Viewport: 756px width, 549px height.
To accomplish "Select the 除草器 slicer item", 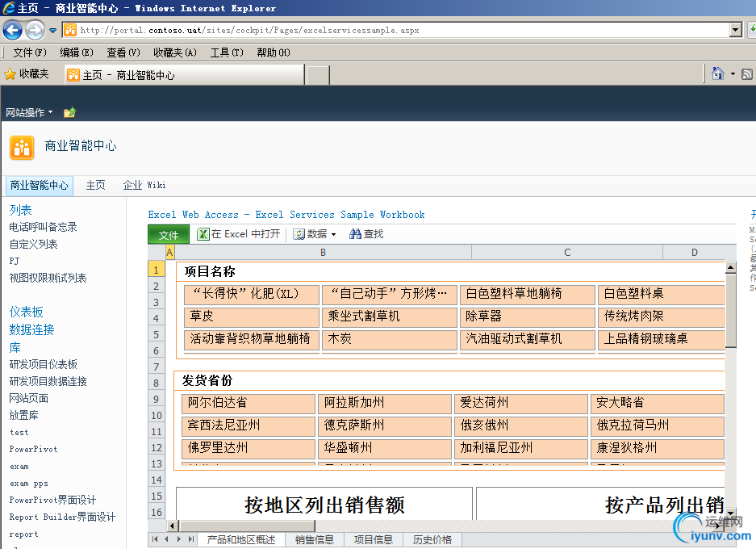I will click(x=528, y=316).
